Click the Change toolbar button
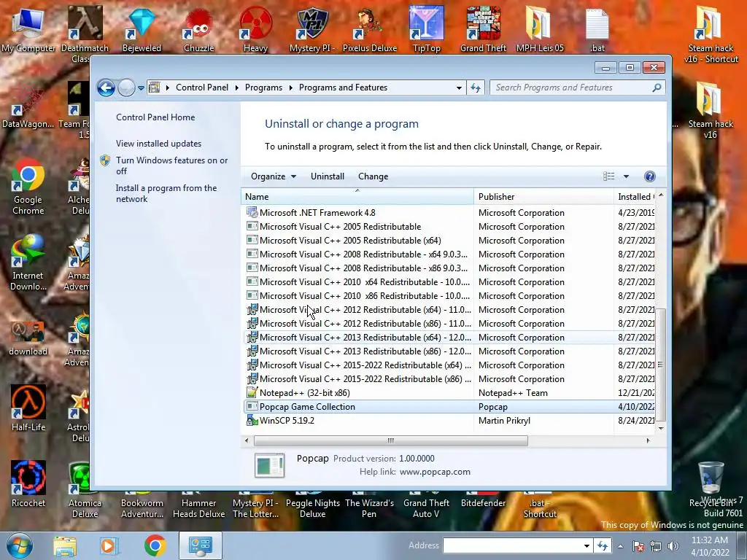This screenshot has width=747, height=560. 373,176
